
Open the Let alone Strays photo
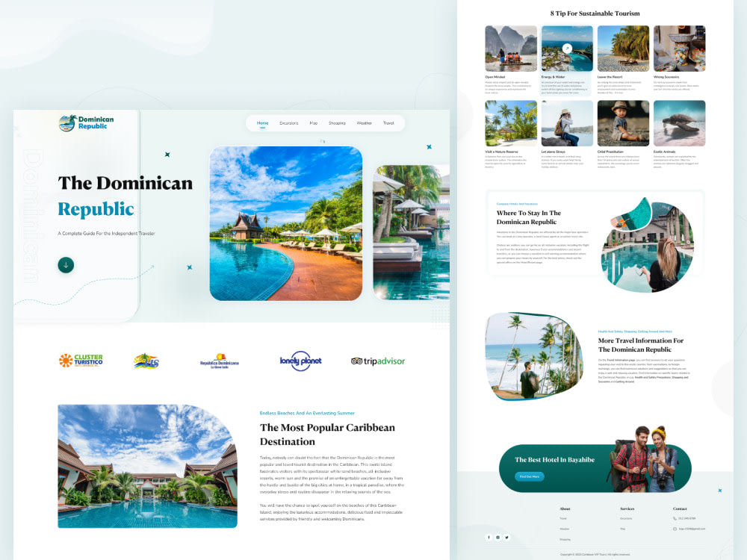click(x=567, y=123)
